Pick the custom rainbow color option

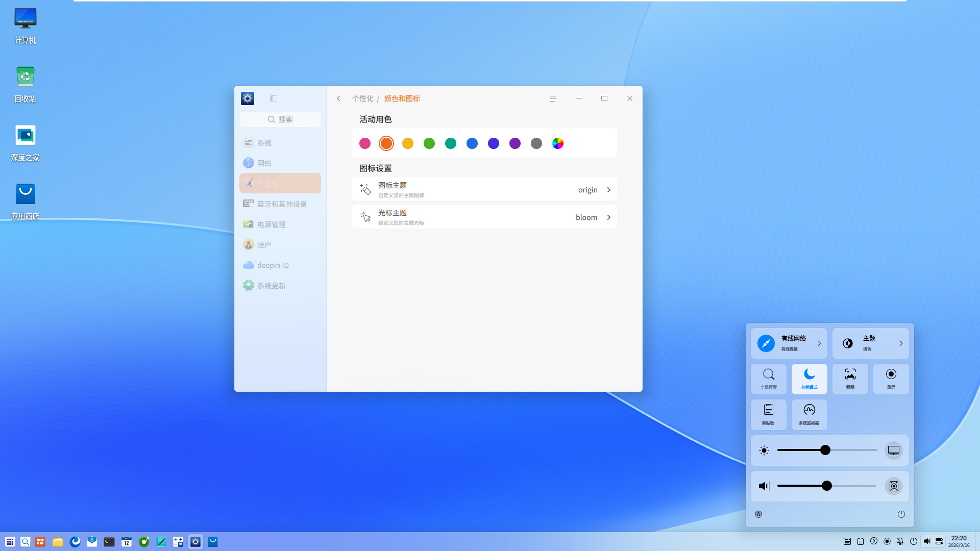coord(558,143)
